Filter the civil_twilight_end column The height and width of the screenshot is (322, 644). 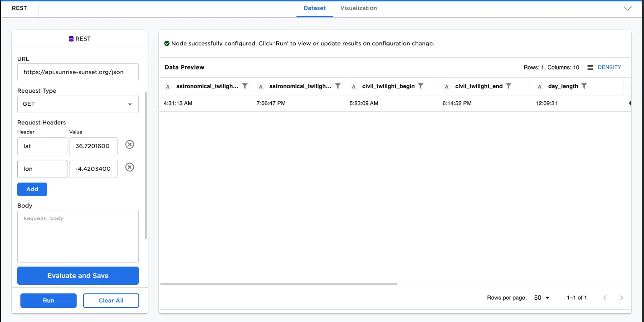[x=509, y=86]
